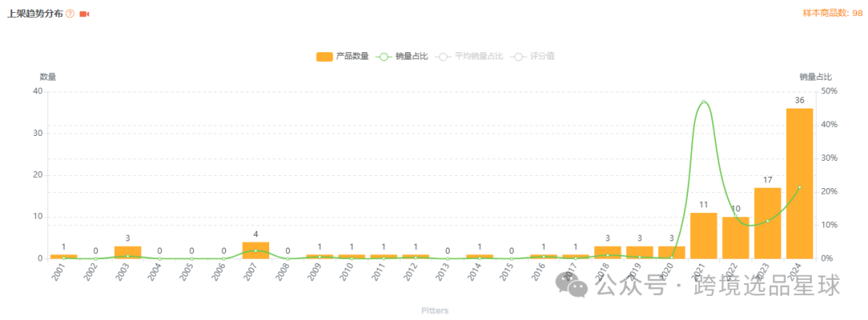This screenshot has height=320, width=868.
Task: Click the green 销量占比 legend circle marker
Action: [384, 56]
